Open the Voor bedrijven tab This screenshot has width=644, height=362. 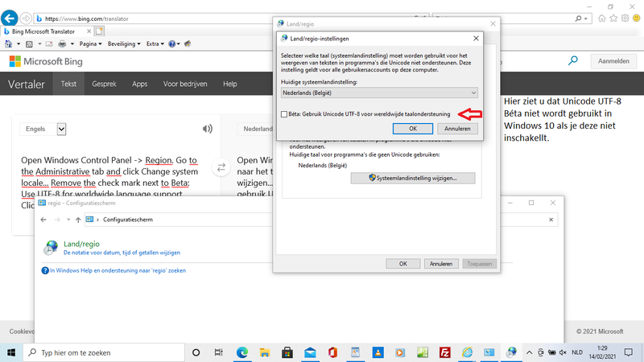(x=185, y=84)
